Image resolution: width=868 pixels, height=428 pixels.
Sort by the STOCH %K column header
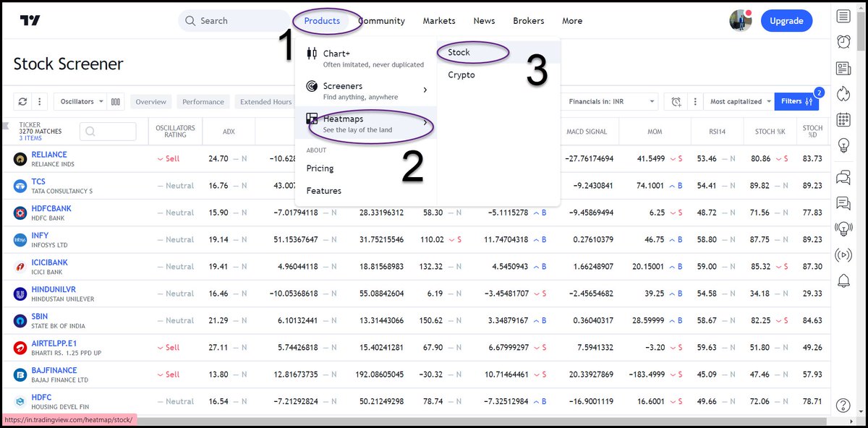point(770,132)
